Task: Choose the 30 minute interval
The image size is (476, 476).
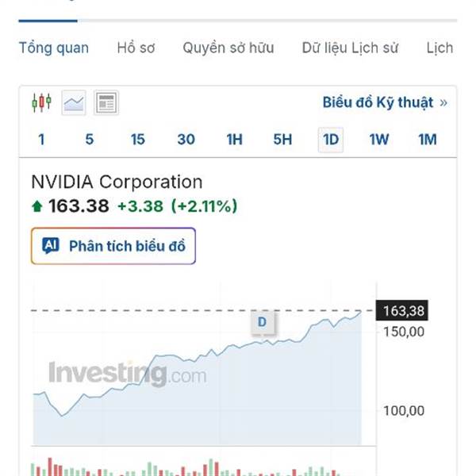Action: (186, 140)
